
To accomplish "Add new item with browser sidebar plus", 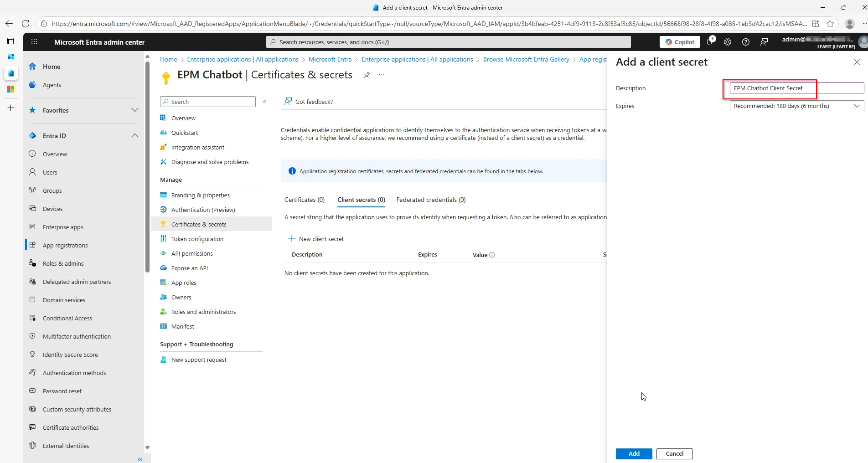I will [x=10, y=108].
